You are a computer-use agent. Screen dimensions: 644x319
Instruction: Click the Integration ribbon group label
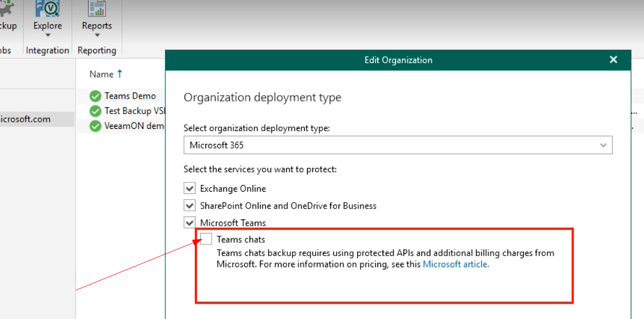(47, 50)
